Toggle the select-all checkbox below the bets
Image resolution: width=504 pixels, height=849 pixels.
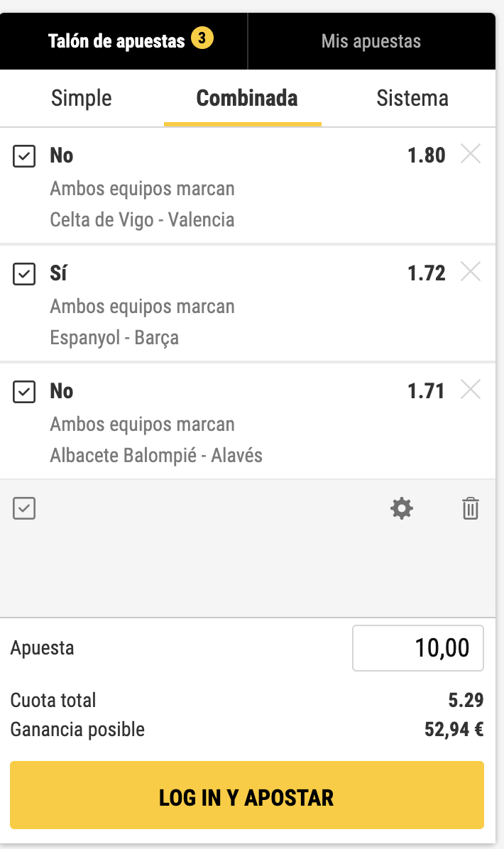(x=25, y=508)
